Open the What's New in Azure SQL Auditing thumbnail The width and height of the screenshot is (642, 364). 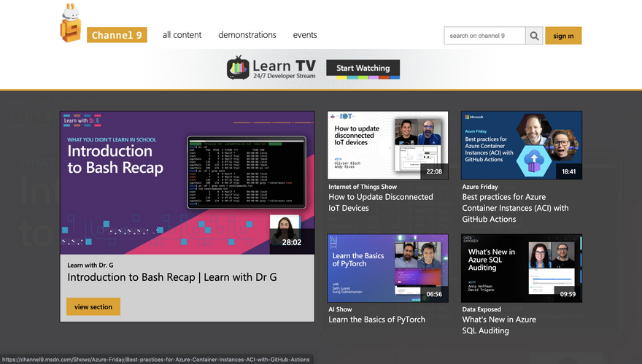521,268
